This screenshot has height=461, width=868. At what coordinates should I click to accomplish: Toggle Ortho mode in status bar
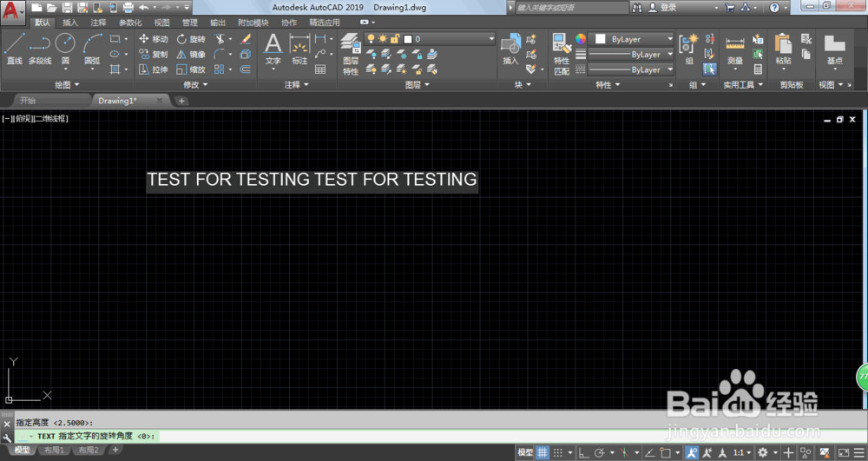(583, 452)
